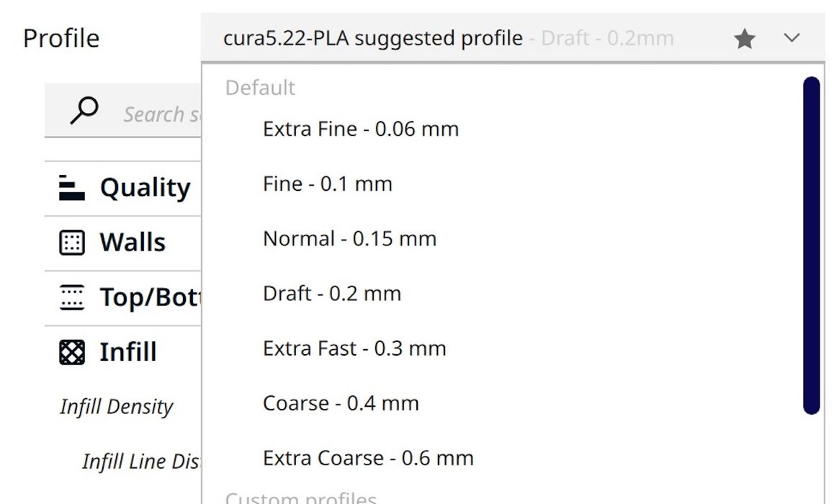Collapse the Infill settings section

(x=127, y=352)
